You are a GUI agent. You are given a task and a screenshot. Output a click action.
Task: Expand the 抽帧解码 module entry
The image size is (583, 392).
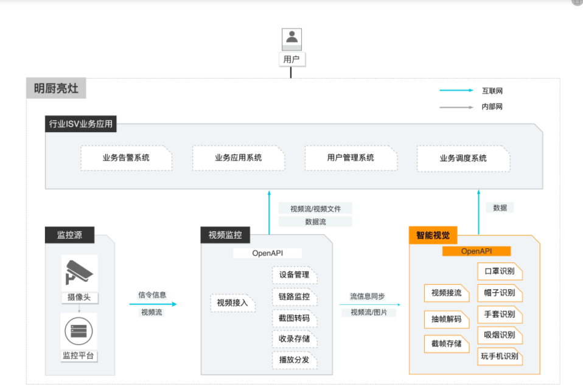[x=446, y=320]
